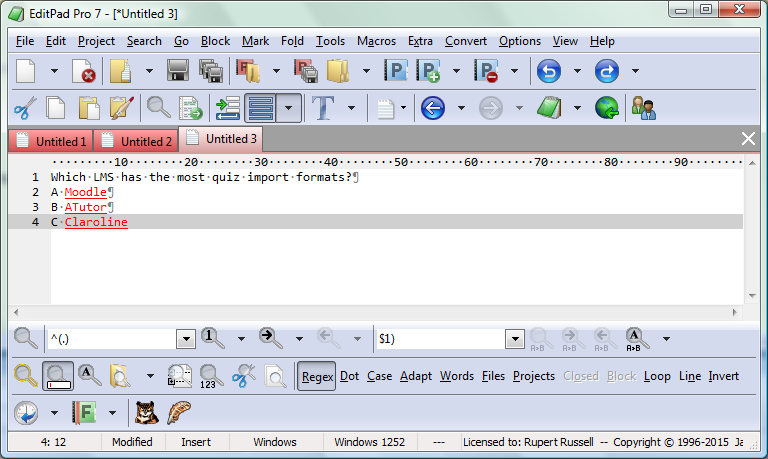Toggle the Word Wrap toolbar button
The width and height of the screenshot is (768, 459).
coord(260,108)
